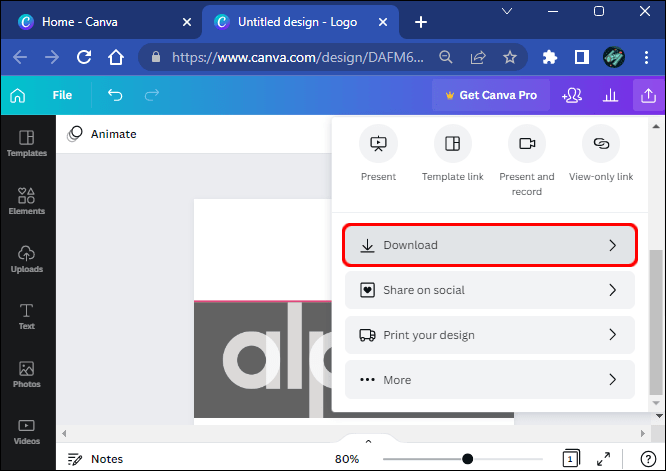Click the 80% zoom value

click(347, 459)
